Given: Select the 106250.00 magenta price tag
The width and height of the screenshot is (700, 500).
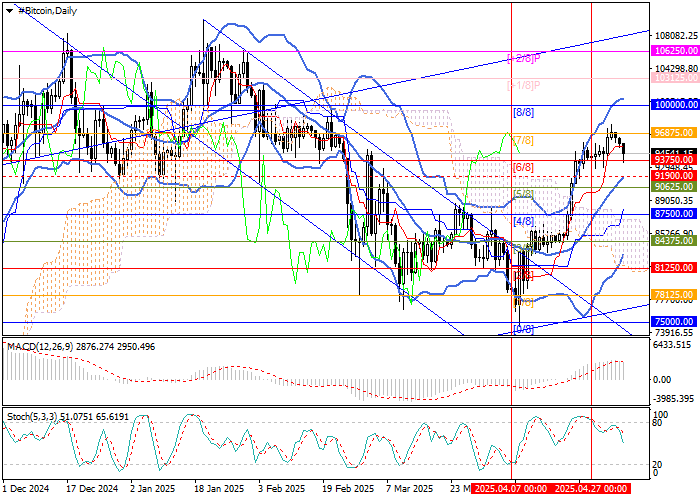Looking at the screenshot, I should click(671, 49).
